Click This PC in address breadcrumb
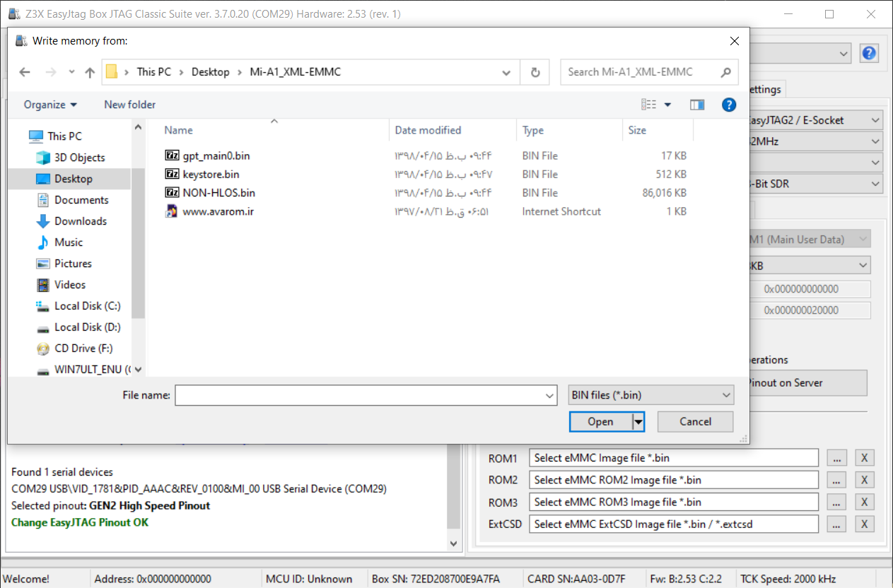The width and height of the screenshot is (893, 588). (x=154, y=72)
